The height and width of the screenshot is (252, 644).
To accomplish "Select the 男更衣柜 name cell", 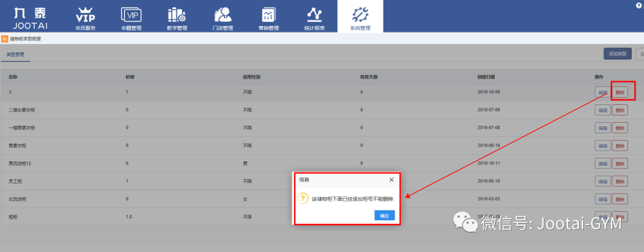I will [17, 146].
